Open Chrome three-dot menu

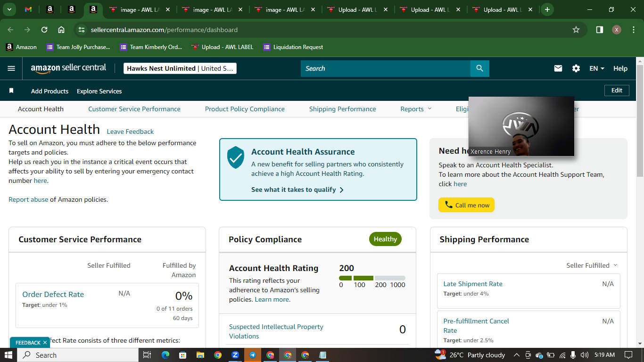pos(633,30)
